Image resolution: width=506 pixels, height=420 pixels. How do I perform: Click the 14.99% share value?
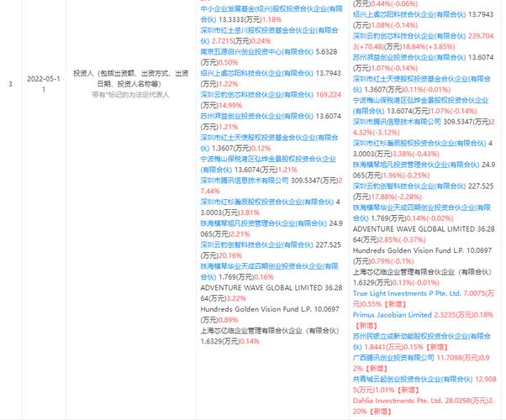click(x=230, y=106)
